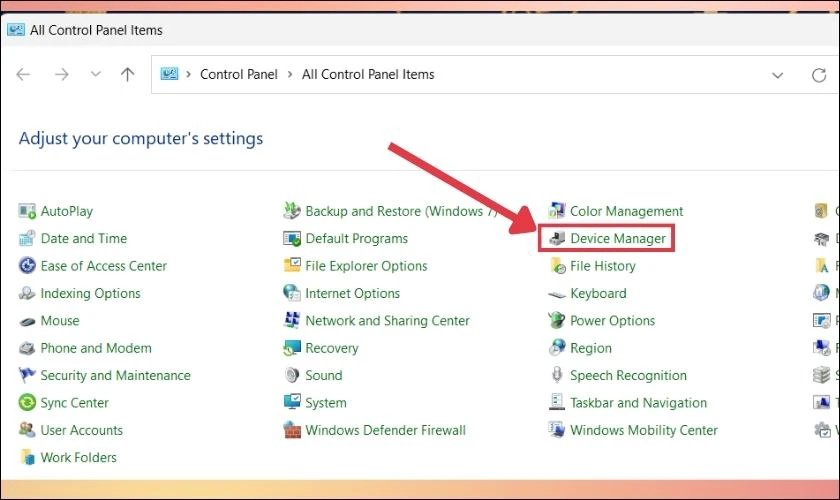Open the recent locations dropdown
Screen dimensions: 840x500
(95, 74)
